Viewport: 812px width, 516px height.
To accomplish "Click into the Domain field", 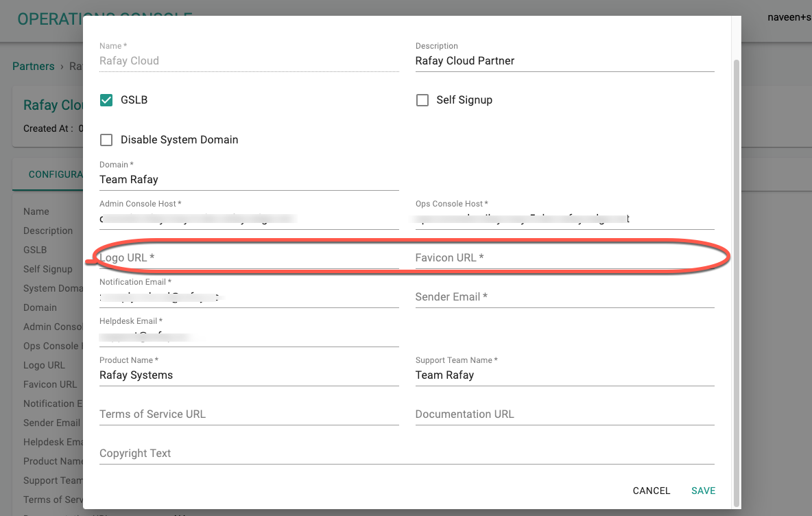I will tap(249, 180).
